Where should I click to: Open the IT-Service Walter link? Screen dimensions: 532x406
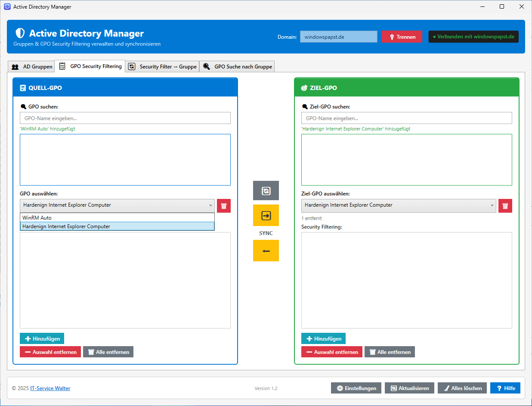coord(50,388)
